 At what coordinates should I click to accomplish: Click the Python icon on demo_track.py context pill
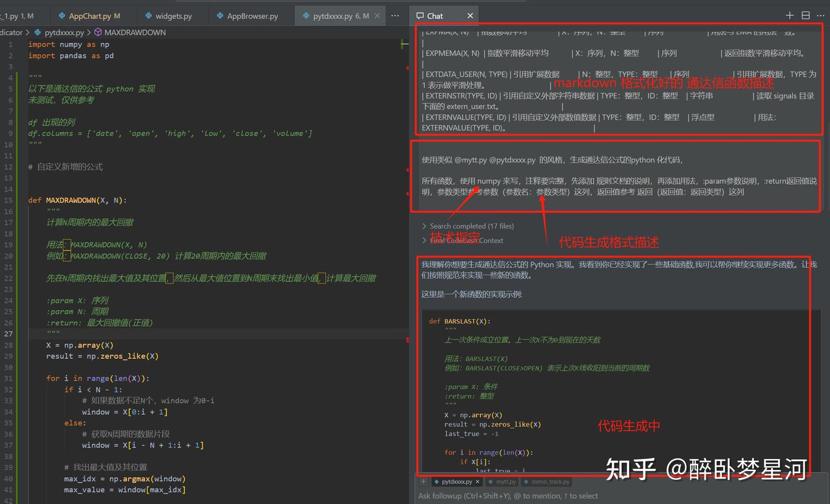(526, 482)
